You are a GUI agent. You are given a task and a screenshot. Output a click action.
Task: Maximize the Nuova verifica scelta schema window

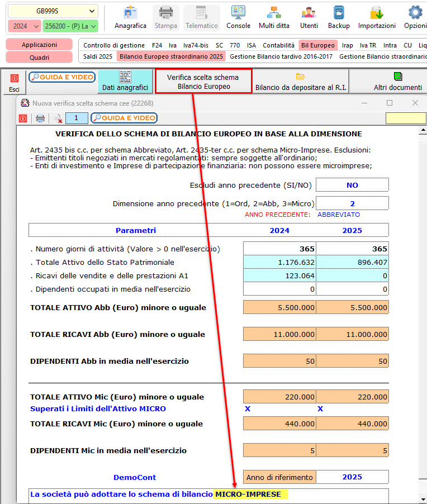click(x=390, y=103)
